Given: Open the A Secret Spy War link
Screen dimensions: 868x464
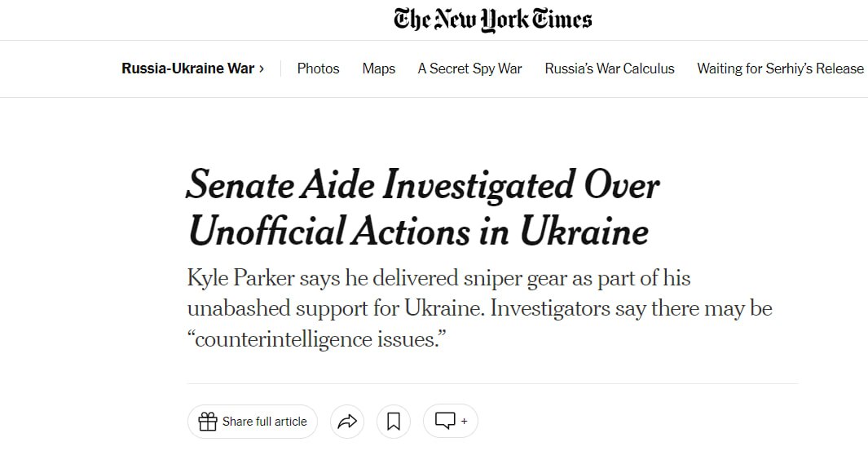Looking at the screenshot, I should click(x=469, y=68).
